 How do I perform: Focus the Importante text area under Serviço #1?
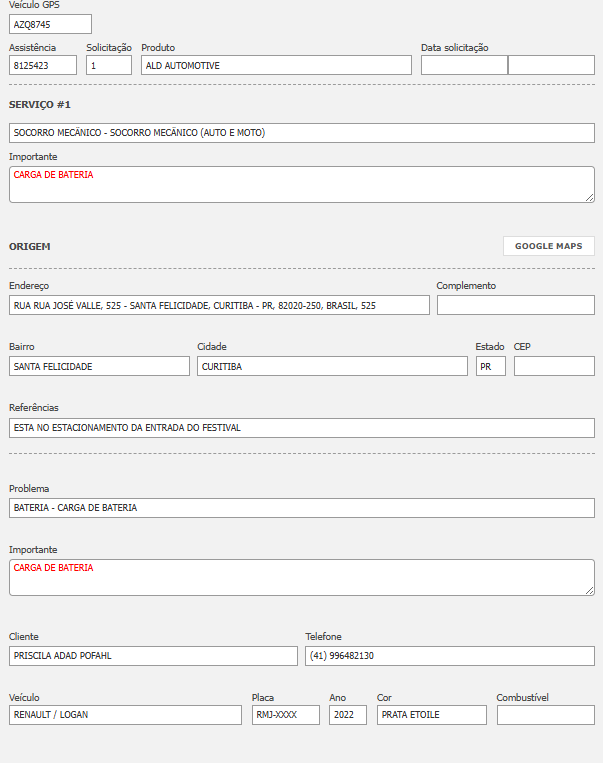click(x=301, y=184)
